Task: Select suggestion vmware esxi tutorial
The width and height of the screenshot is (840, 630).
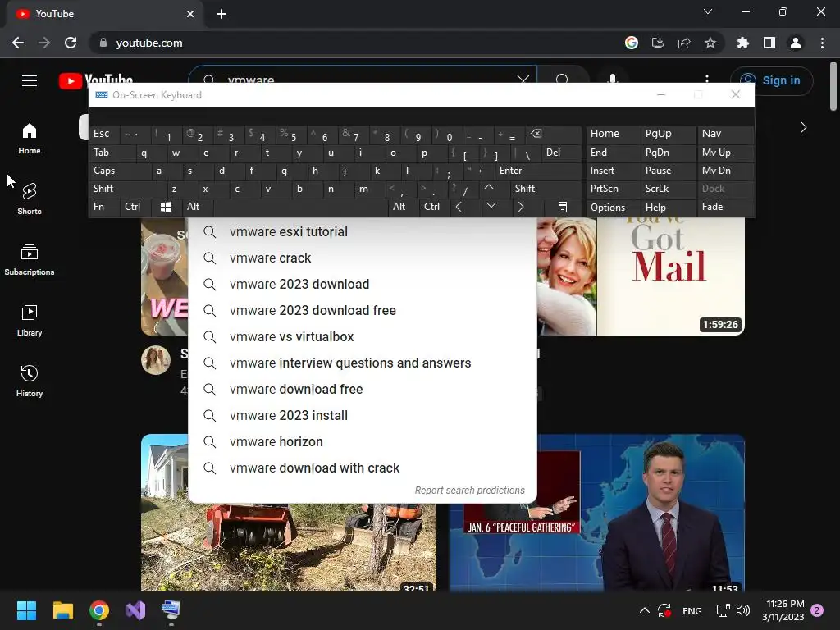Action: (x=363, y=231)
